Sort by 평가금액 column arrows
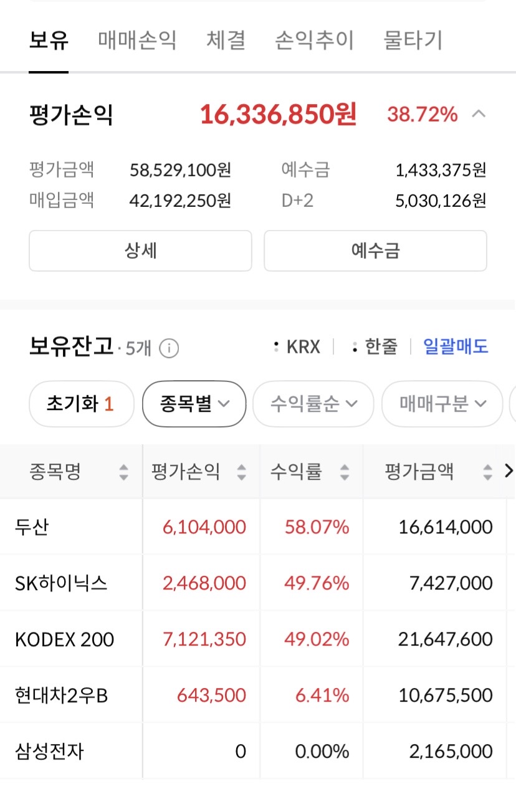This screenshot has height=812, width=516. point(487,472)
